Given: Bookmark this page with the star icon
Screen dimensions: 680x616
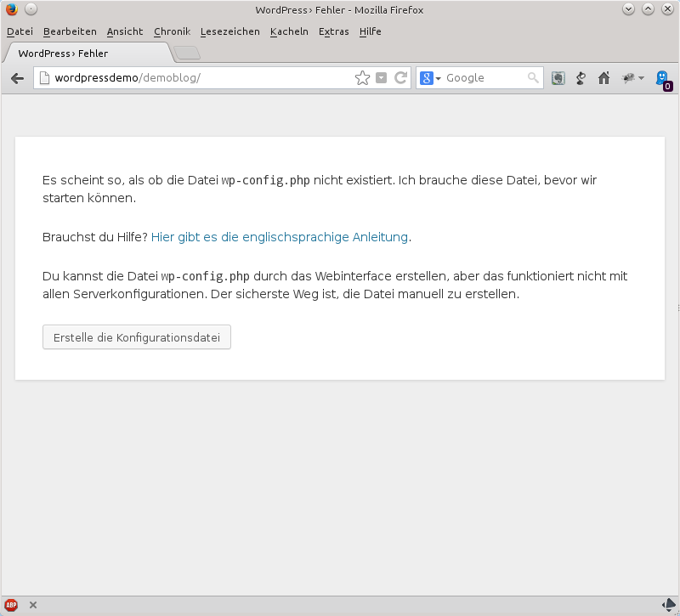Looking at the screenshot, I should coord(362,78).
